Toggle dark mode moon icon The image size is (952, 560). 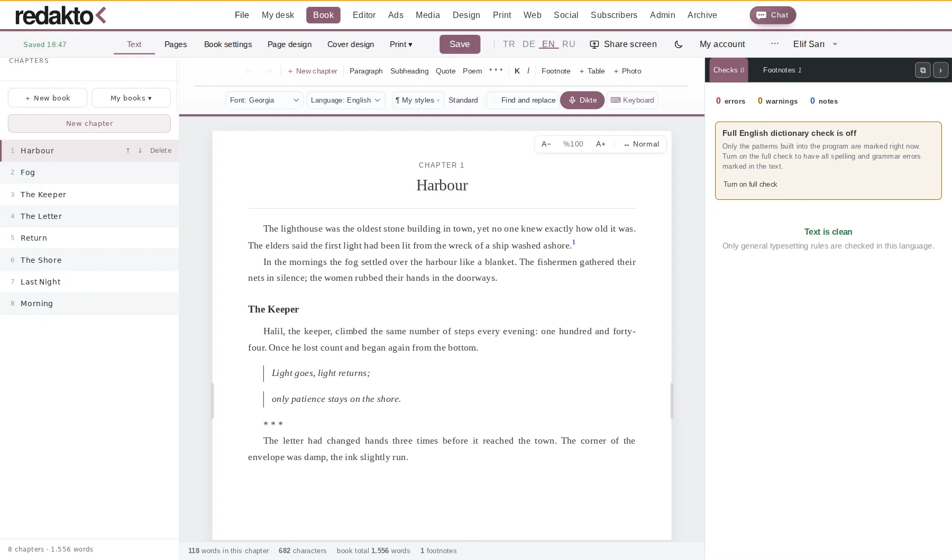(x=679, y=44)
